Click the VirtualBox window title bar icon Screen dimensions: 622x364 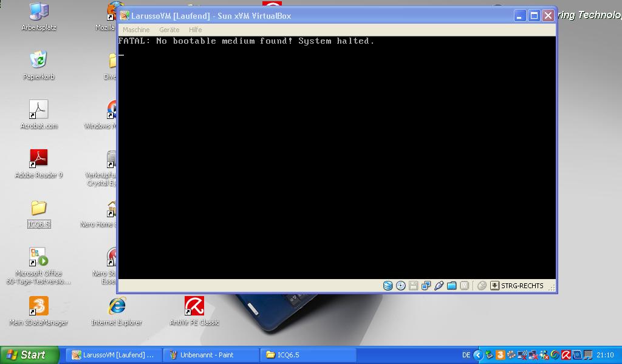tap(125, 15)
